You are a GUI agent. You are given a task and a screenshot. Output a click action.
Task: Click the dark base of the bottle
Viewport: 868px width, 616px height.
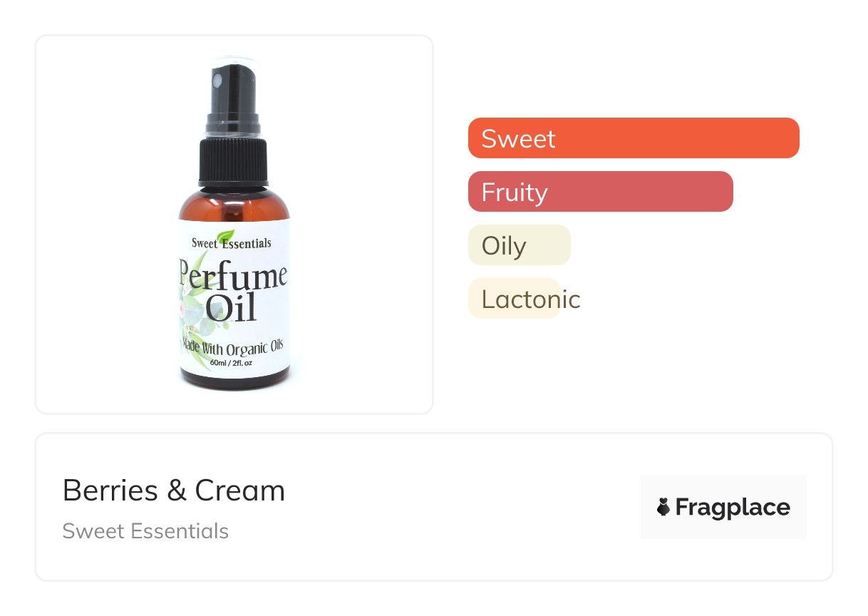click(x=234, y=382)
